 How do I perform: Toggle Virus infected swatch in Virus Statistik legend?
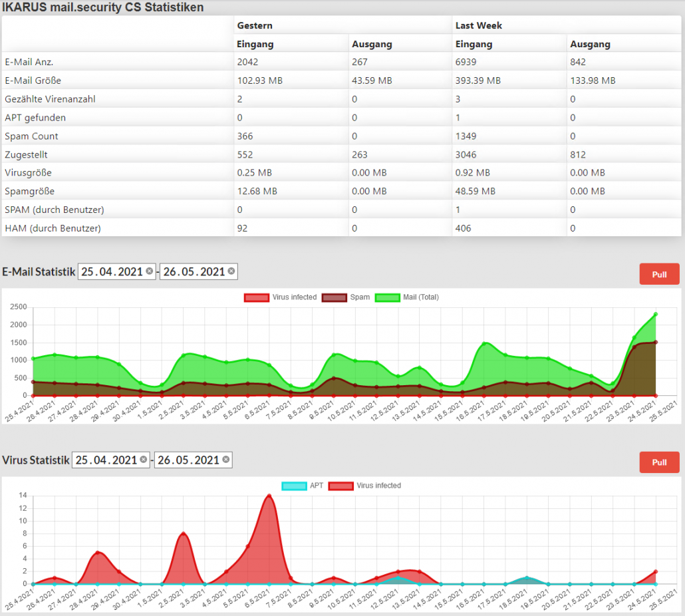click(341, 486)
